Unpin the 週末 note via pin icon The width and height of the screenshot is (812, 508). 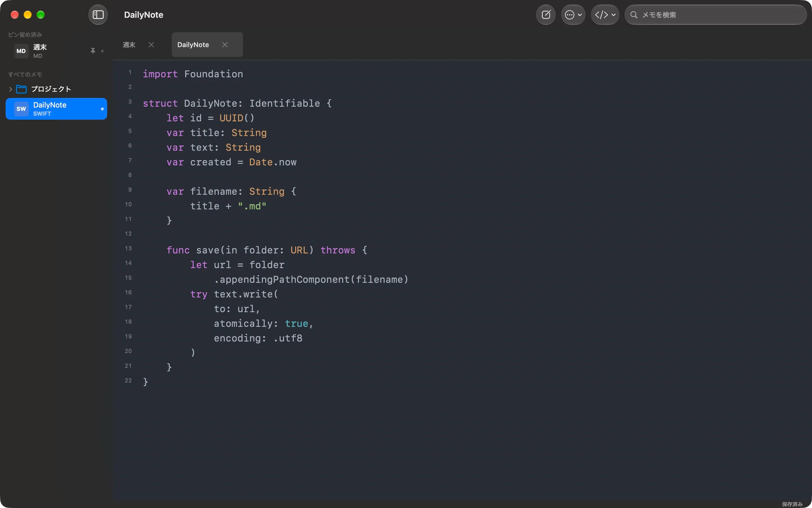(93, 51)
